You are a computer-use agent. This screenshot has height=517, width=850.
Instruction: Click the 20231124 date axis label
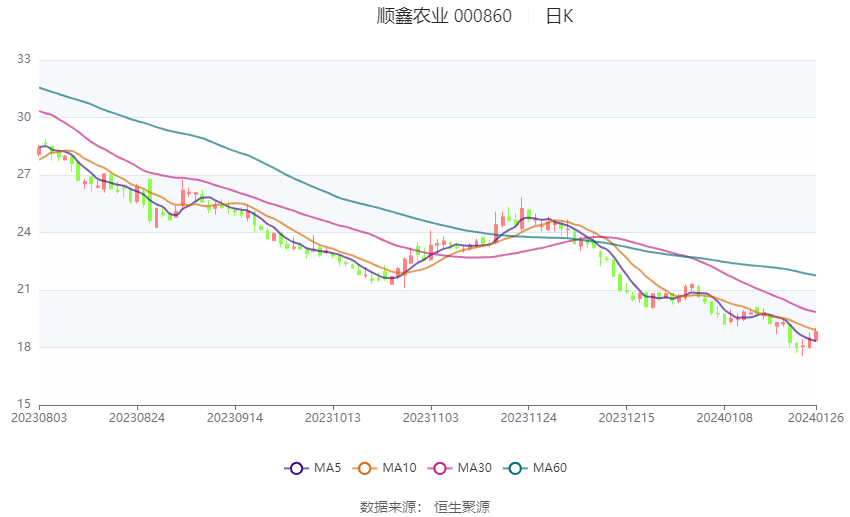click(x=529, y=418)
